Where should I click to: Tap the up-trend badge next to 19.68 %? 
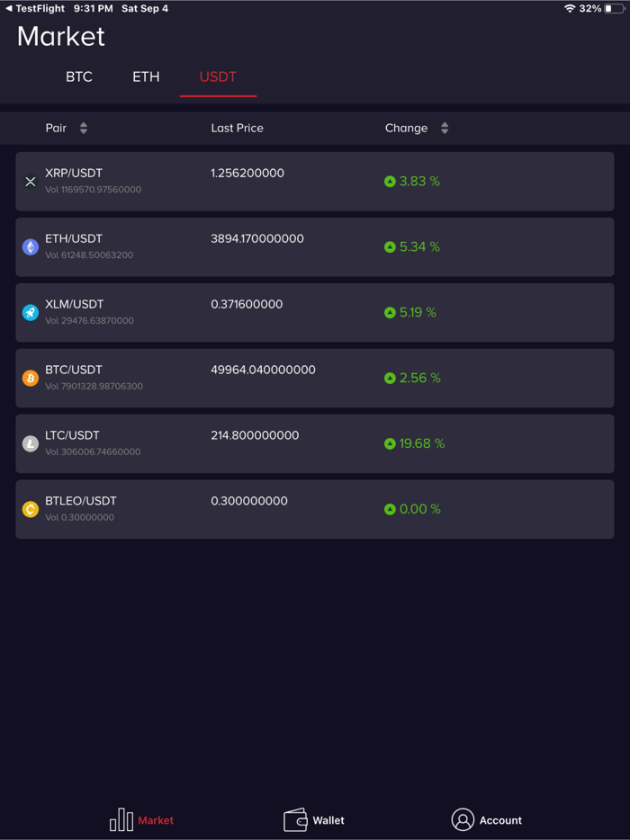tap(390, 443)
